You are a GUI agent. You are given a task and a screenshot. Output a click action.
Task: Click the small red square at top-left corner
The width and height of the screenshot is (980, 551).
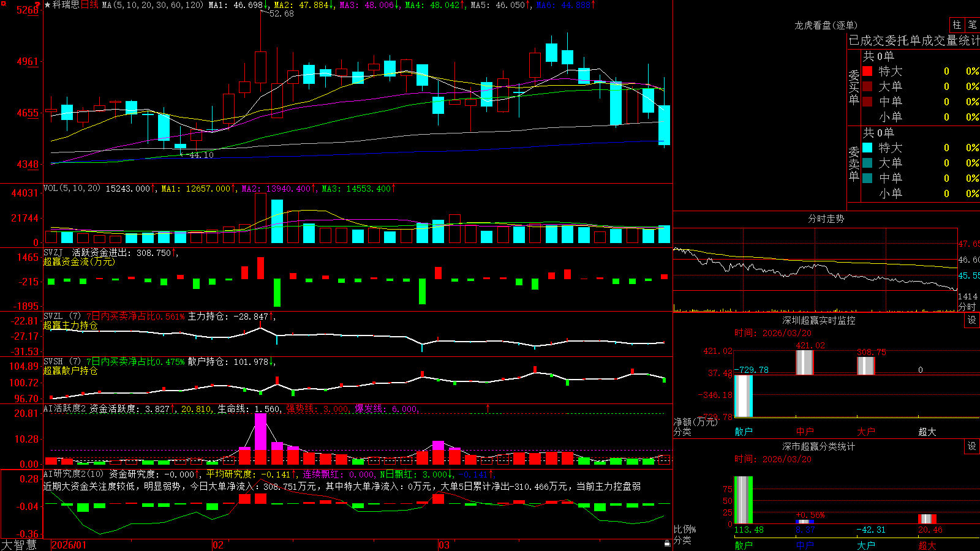coord(3,3)
